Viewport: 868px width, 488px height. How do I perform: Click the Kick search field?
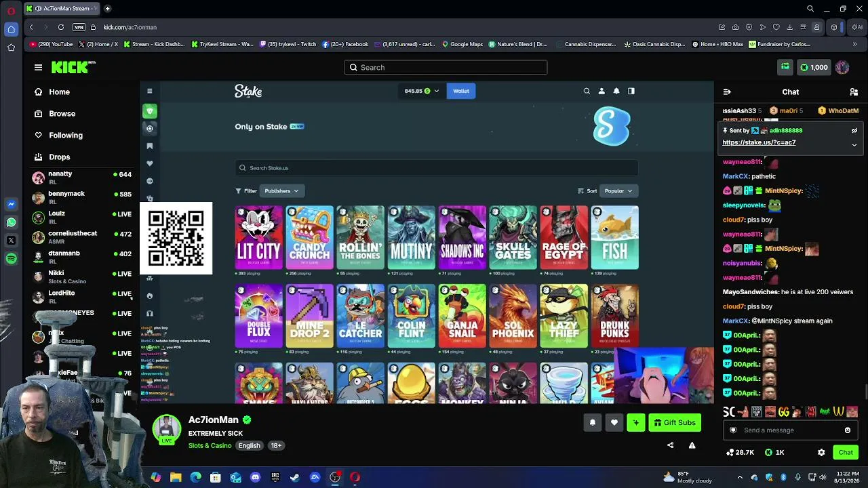(446, 67)
